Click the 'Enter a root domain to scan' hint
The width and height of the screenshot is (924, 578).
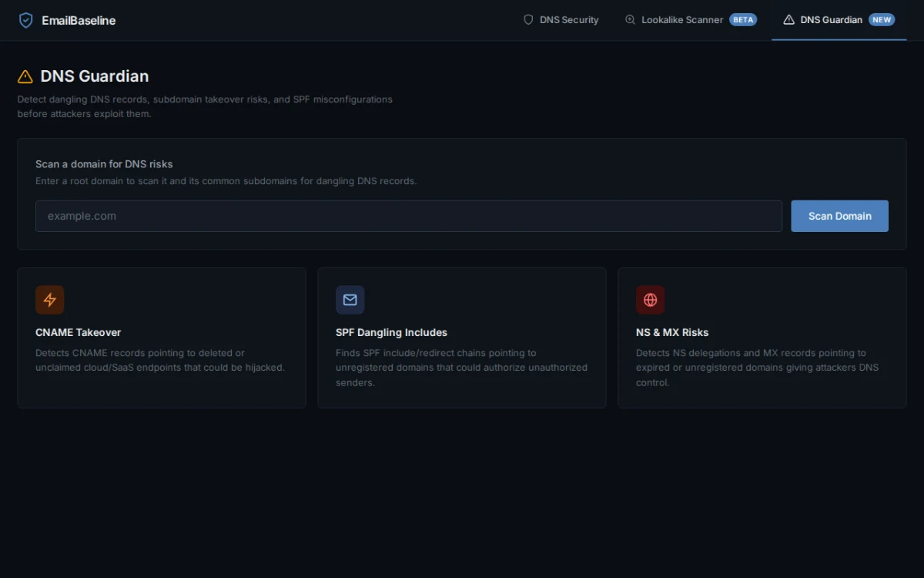click(x=226, y=181)
